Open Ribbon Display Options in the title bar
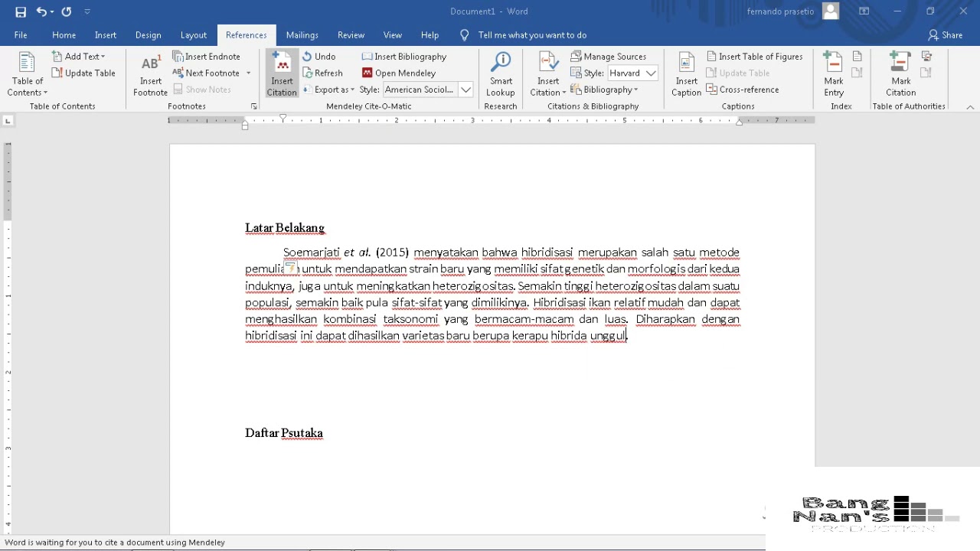The height and width of the screenshot is (551, 980). click(864, 11)
